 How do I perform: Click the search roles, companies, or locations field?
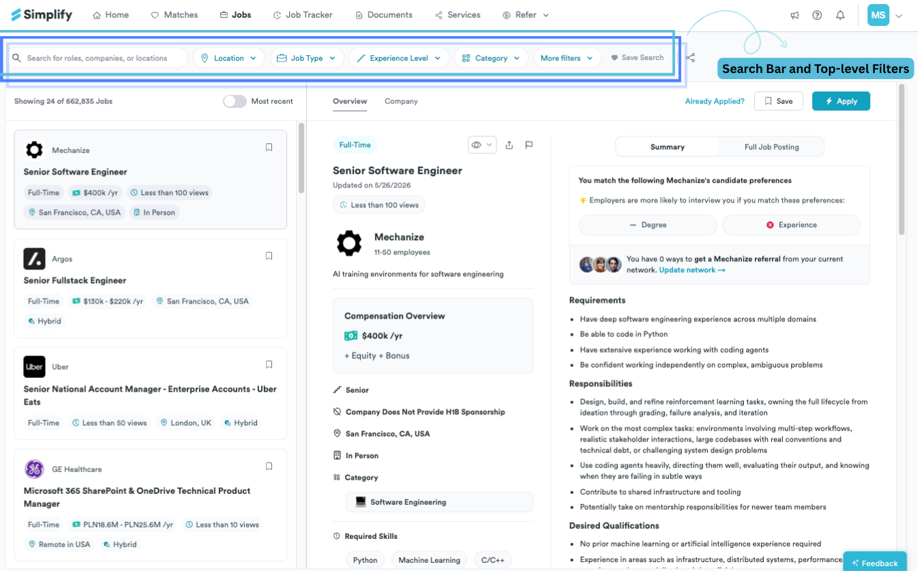click(98, 58)
